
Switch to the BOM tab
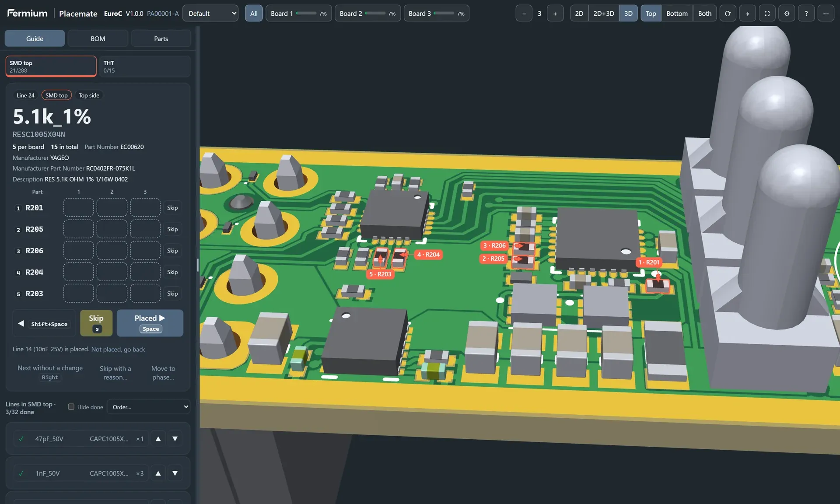pos(98,38)
